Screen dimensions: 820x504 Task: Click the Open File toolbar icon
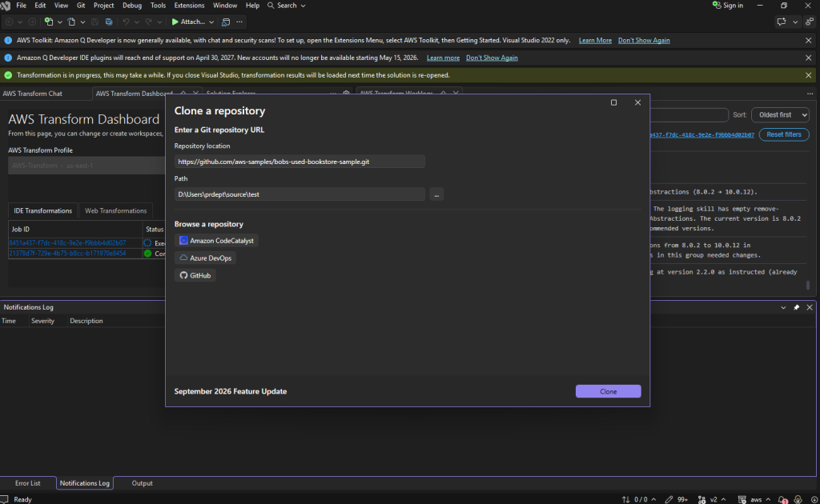tap(71, 22)
